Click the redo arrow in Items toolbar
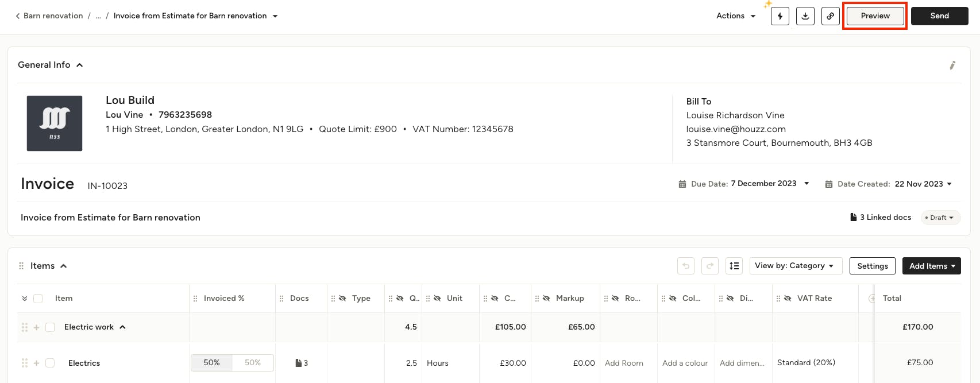This screenshot has height=383, width=980. (710, 266)
